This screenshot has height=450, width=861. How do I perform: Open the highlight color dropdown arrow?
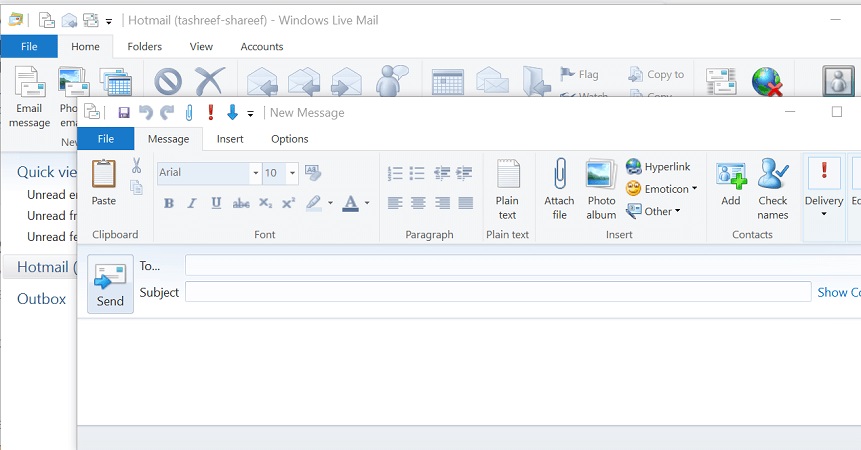pyautogui.click(x=330, y=202)
